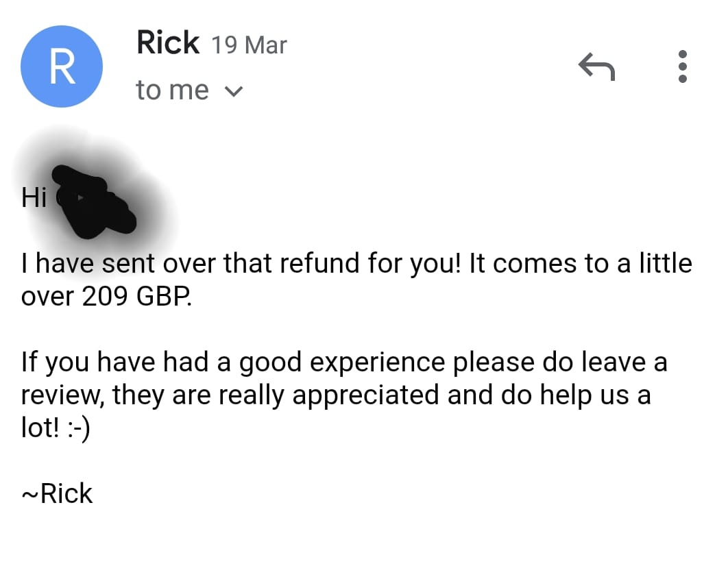Click the opening words "I have sent"
The width and height of the screenshot is (728, 566).
point(88,263)
